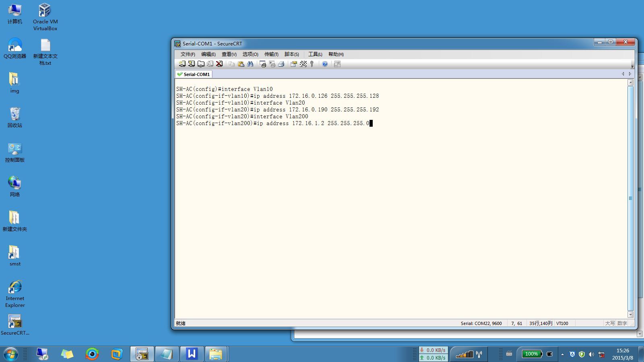This screenshot has height=362, width=644.
Task: Click the taskbar clock showing 15:26
Action: (x=623, y=354)
